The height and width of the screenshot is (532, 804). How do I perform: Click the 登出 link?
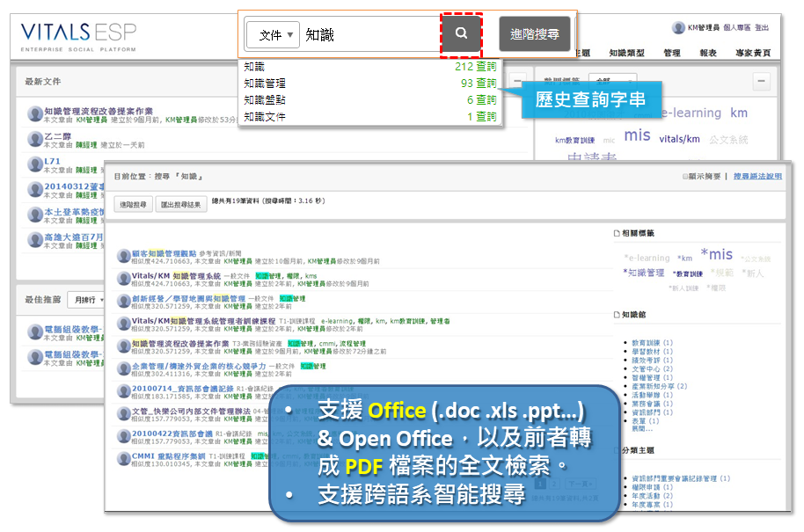click(x=762, y=27)
